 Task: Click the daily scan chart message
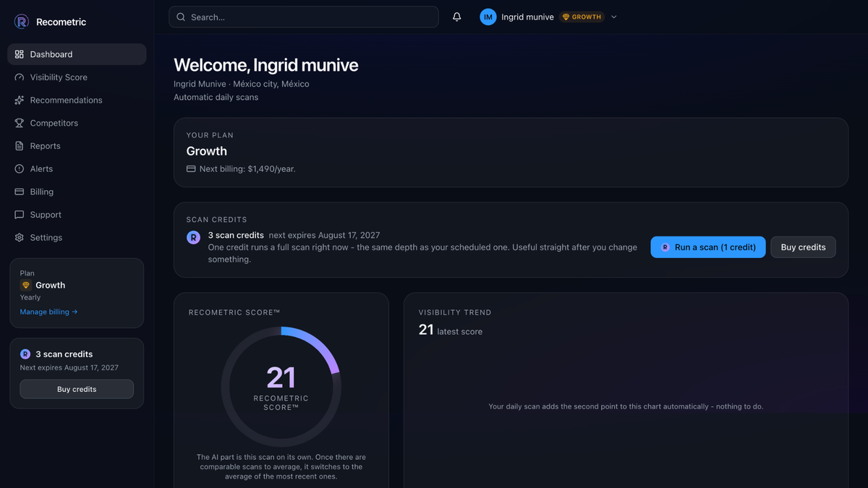[x=626, y=406]
